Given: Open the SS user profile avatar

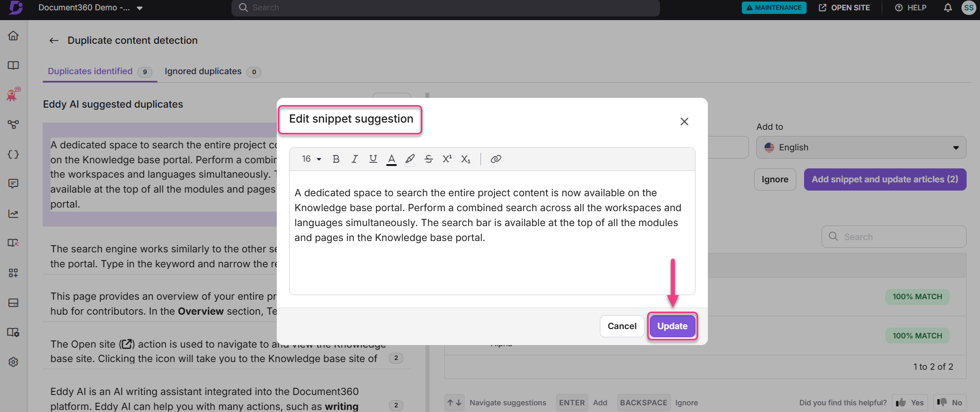Looking at the screenshot, I should tap(969, 8).
